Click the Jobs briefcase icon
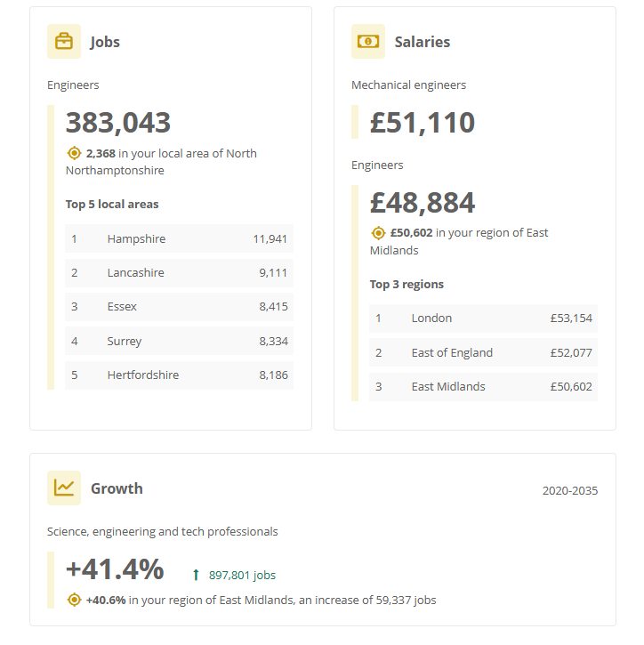The width and height of the screenshot is (644, 645). tap(64, 42)
